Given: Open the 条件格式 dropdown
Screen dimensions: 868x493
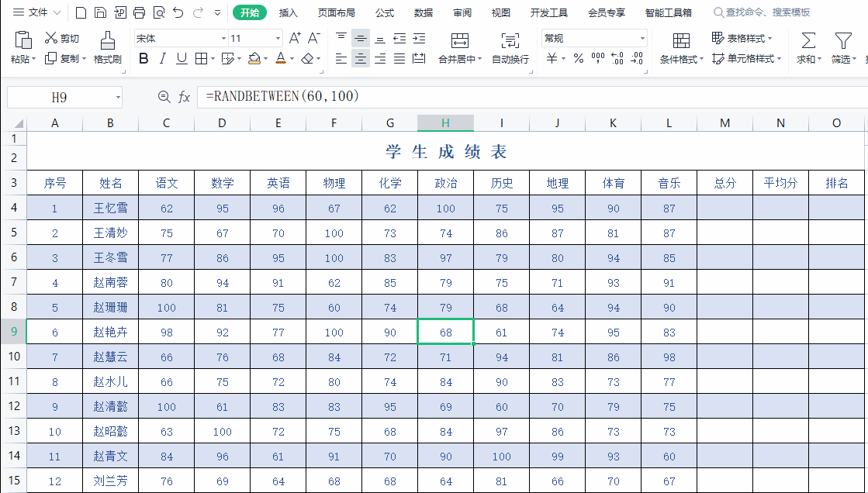Looking at the screenshot, I should [x=682, y=47].
